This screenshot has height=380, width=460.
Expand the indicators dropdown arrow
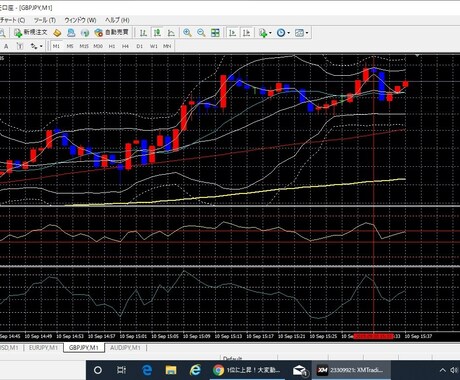(270, 33)
